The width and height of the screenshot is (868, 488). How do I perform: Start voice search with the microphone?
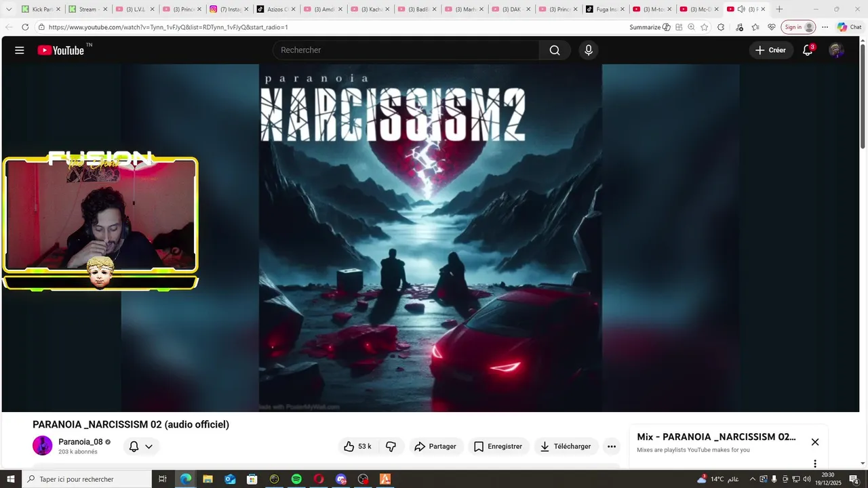pyautogui.click(x=589, y=50)
